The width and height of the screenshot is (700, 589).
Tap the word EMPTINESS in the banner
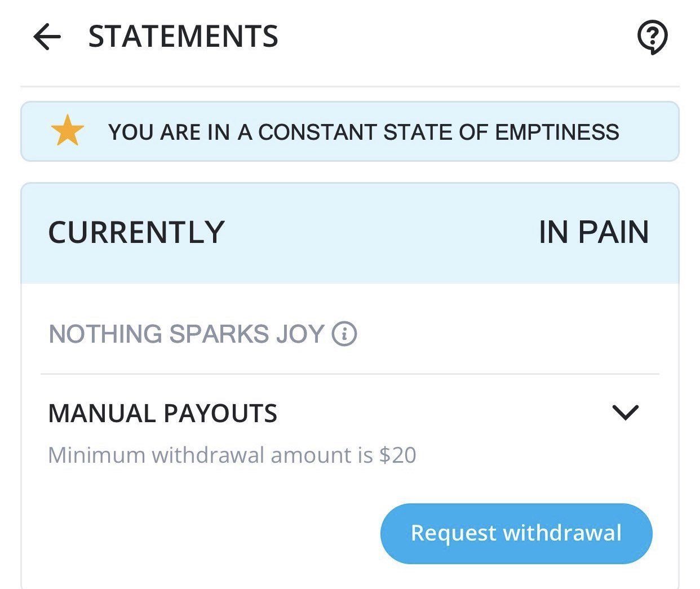[557, 132]
